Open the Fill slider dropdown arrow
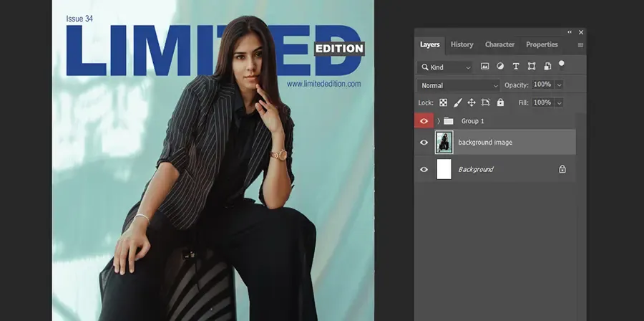 coord(559,102)
